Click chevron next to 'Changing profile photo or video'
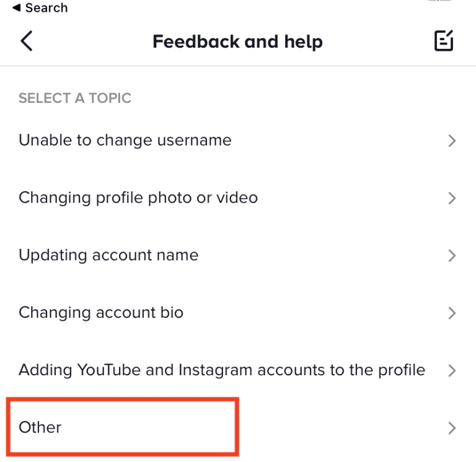Image resolution: width=476 pixels, height=462 pixels. [x=452, y=198]
